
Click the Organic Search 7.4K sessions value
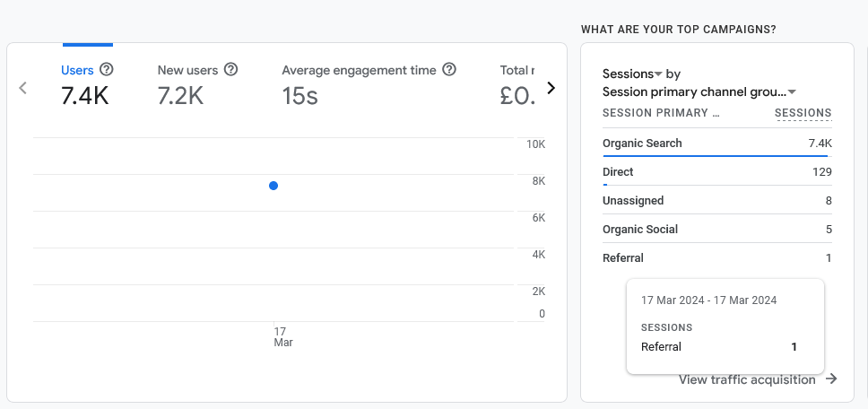click(x=820, y=144)
